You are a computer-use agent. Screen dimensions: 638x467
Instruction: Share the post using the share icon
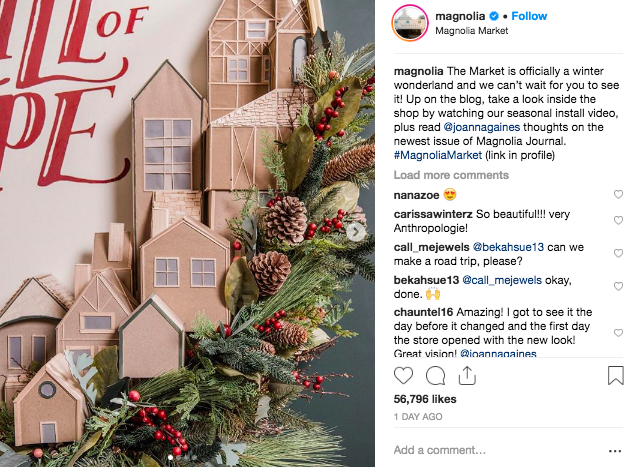tap(467, 375)
